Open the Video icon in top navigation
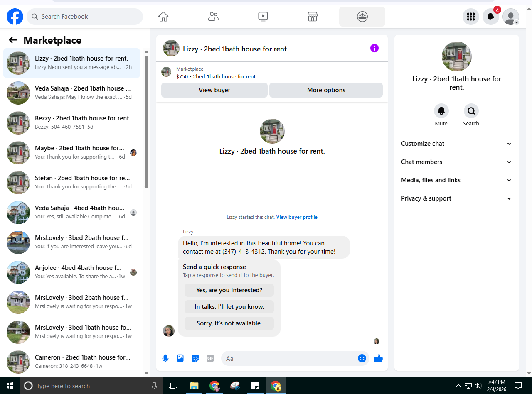This screenshot has width=532, height=394. tap(263, 17)
